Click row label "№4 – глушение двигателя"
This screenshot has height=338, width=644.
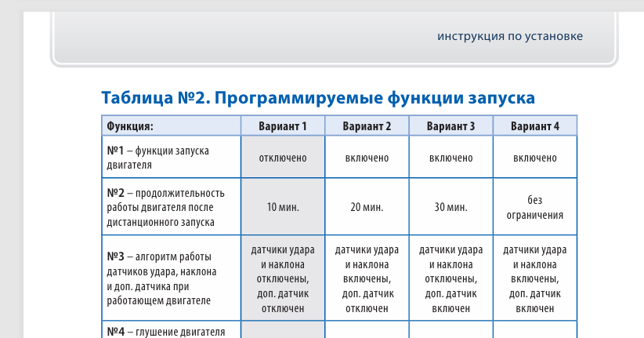click(x=165, y=331)
